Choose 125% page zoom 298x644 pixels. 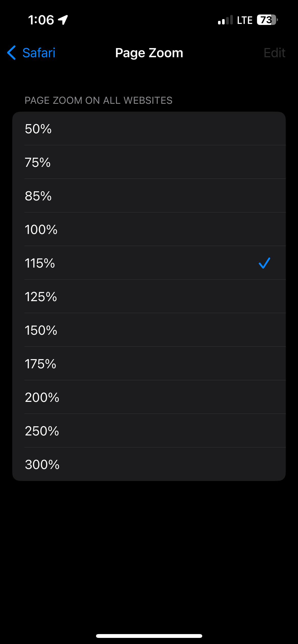pos(149,297)
